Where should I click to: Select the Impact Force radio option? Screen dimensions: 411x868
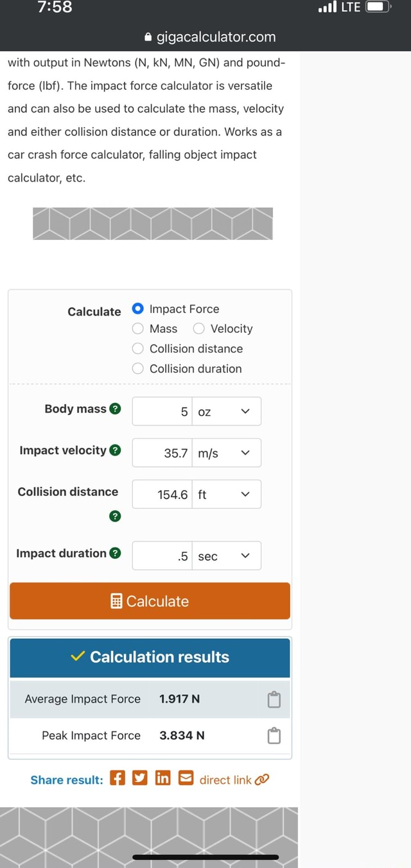click(x=138, y=309)
